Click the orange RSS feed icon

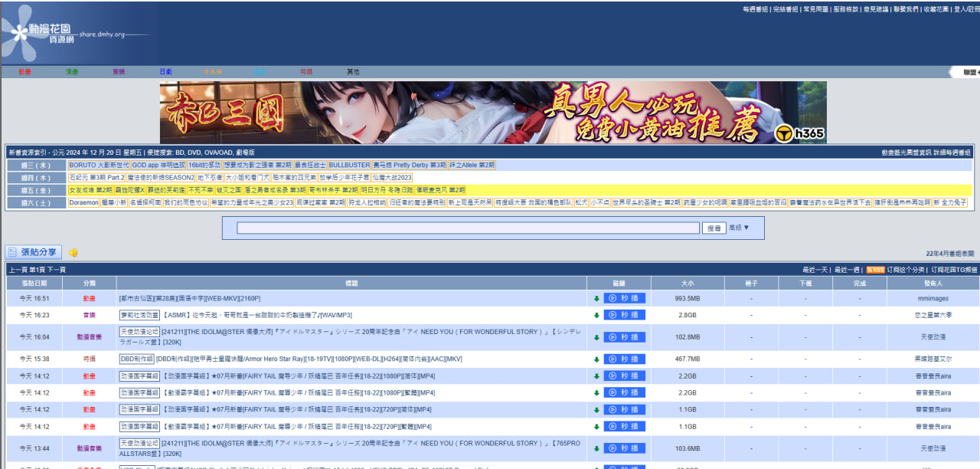click(875, 270)
